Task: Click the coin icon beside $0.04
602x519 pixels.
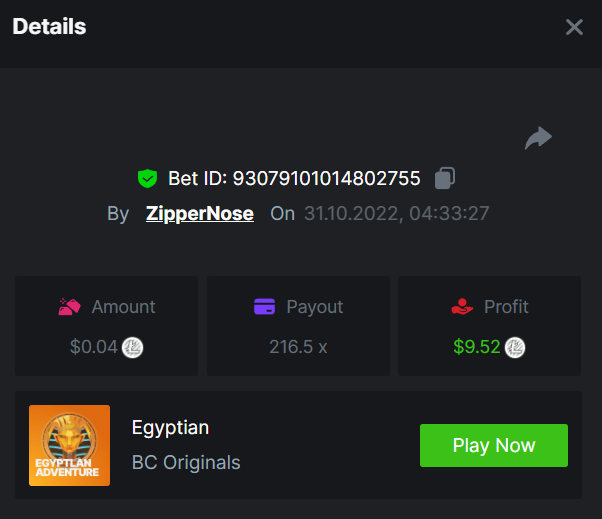Action: [133, 348]
